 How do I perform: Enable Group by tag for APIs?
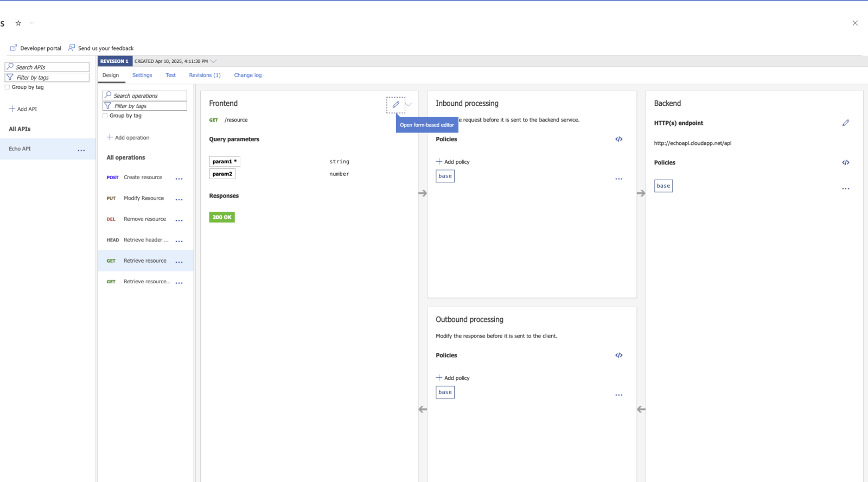click(8, 87)
